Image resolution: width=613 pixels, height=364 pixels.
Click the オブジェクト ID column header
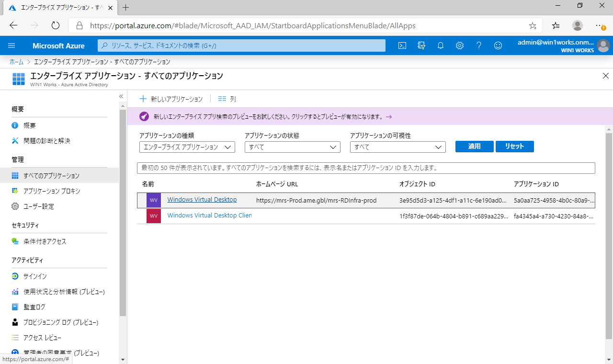tap(417, 184)
